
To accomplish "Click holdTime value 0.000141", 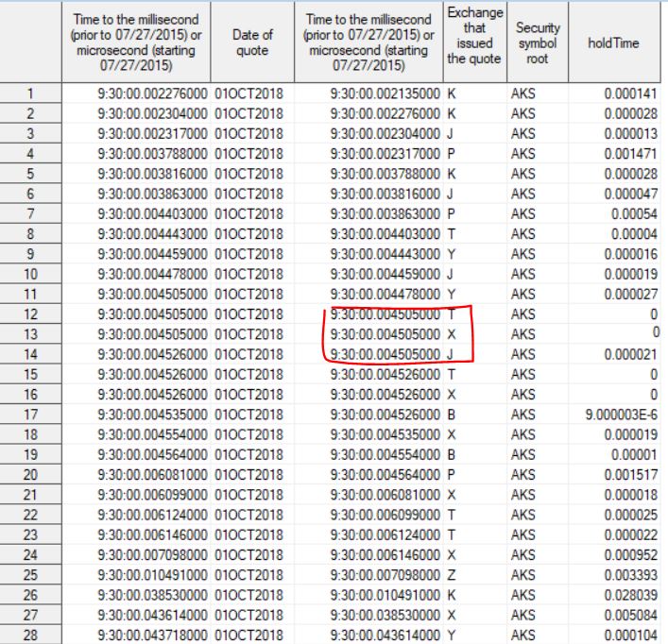I will tap(630, 93).
